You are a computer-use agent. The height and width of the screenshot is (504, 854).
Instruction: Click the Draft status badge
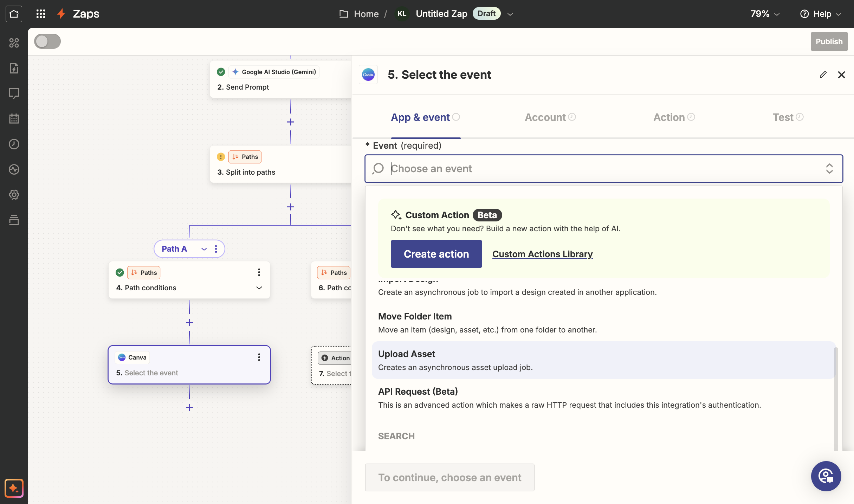tap(486, 14)
